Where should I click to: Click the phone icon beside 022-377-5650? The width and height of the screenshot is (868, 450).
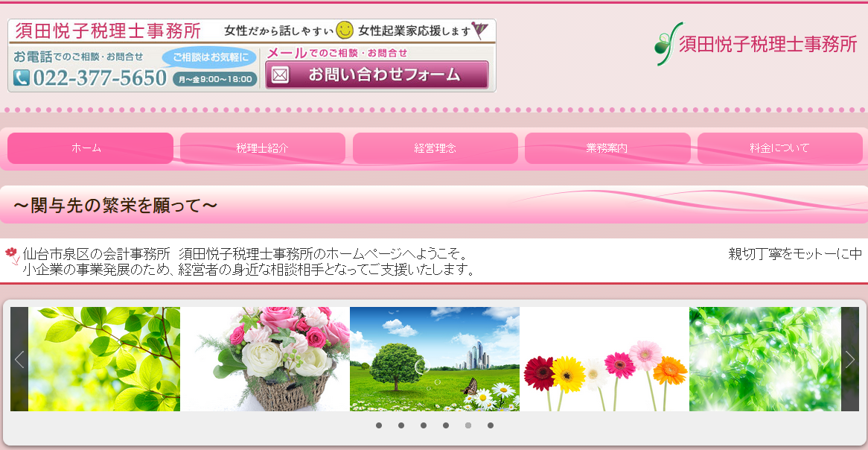coord(22,77)
